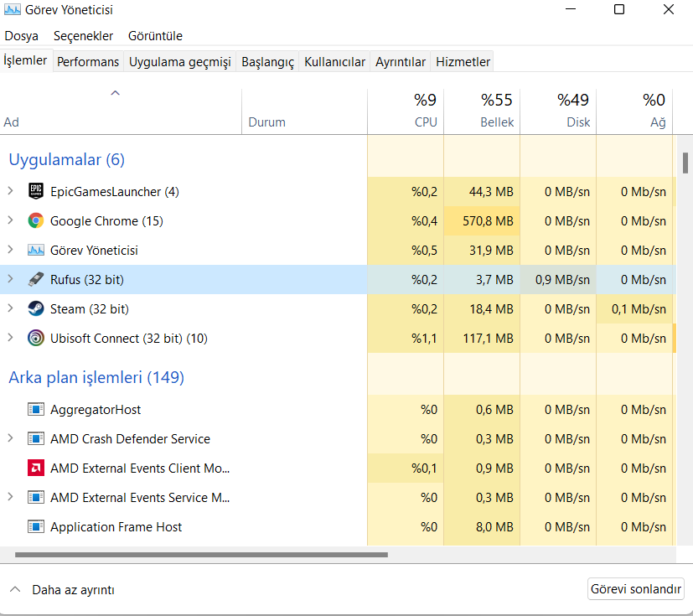Click the Google Chrome icon

click(x=36, y=220)
